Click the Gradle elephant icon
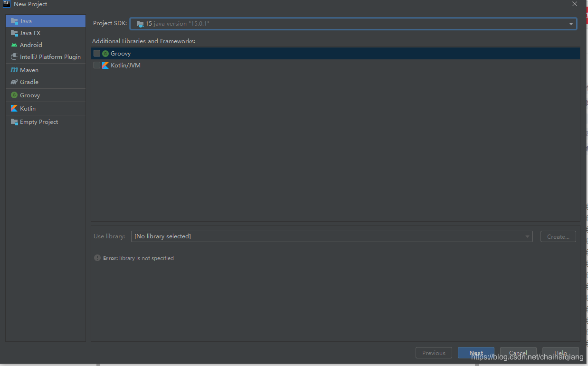The width and height of the screenshot is (588, 366). point(14,82)
